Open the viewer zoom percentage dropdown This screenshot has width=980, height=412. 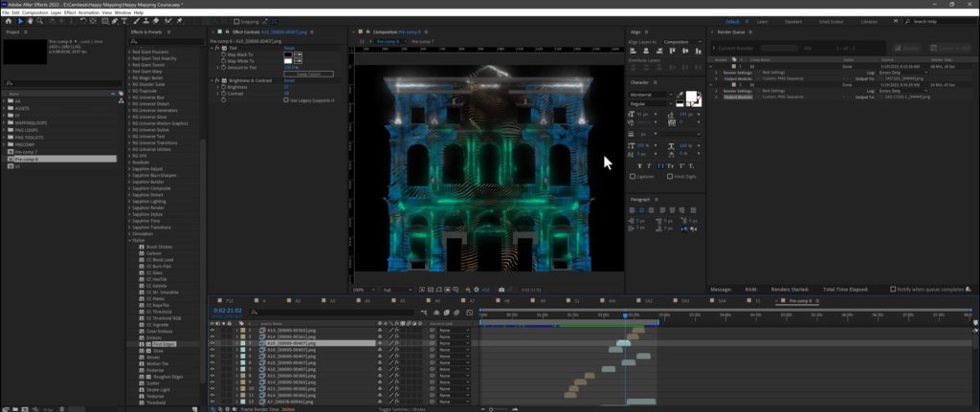(x=364, y=290)
